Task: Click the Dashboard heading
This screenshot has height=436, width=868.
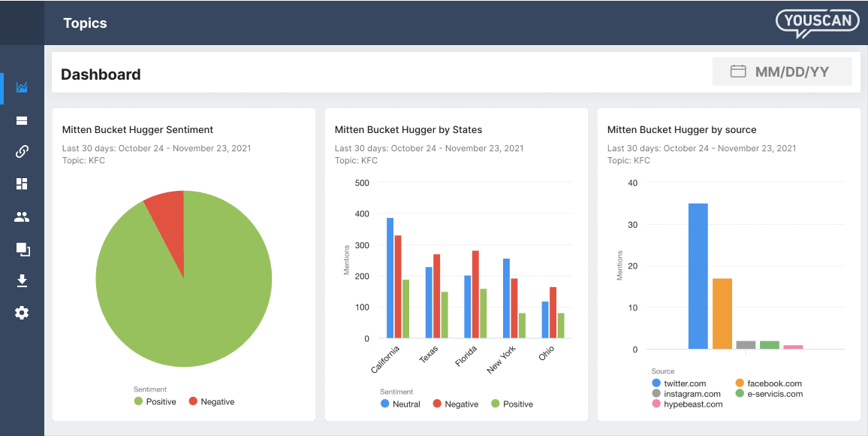Action: click(101, 74)
